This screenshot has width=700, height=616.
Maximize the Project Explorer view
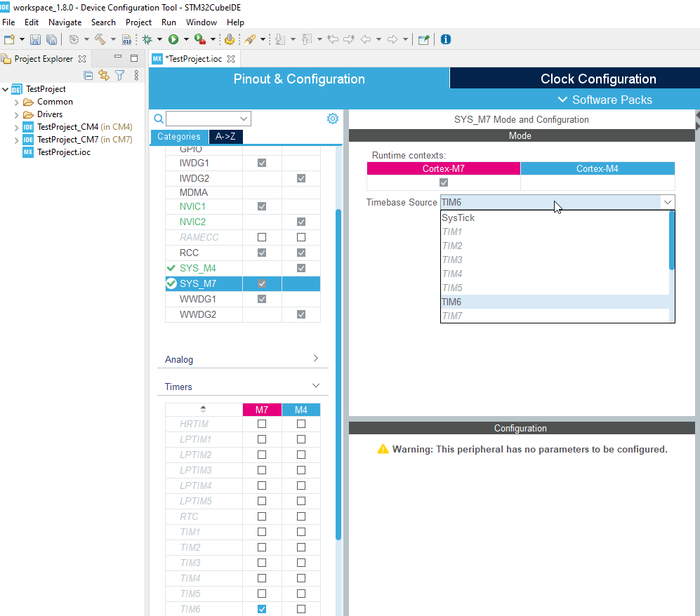[x=134, y=58]
